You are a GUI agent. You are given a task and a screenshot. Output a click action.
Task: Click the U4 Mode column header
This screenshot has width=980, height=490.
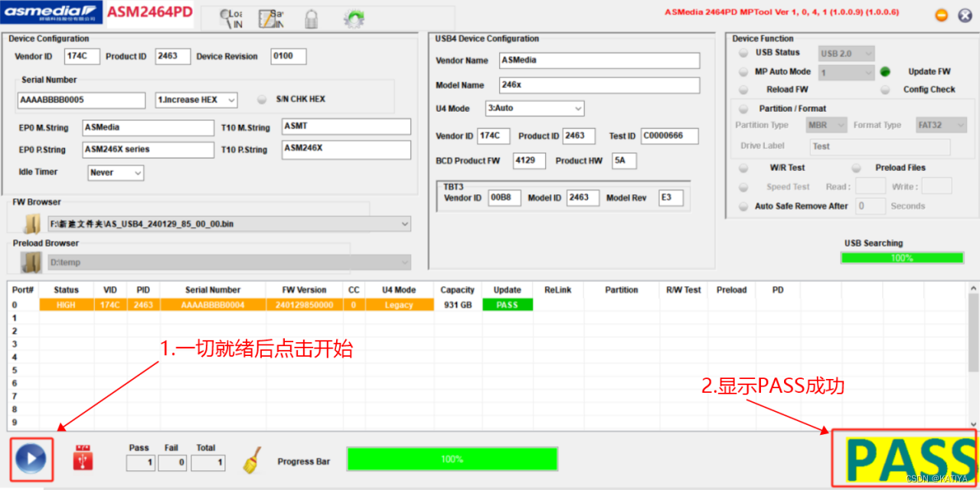(399, 290)
